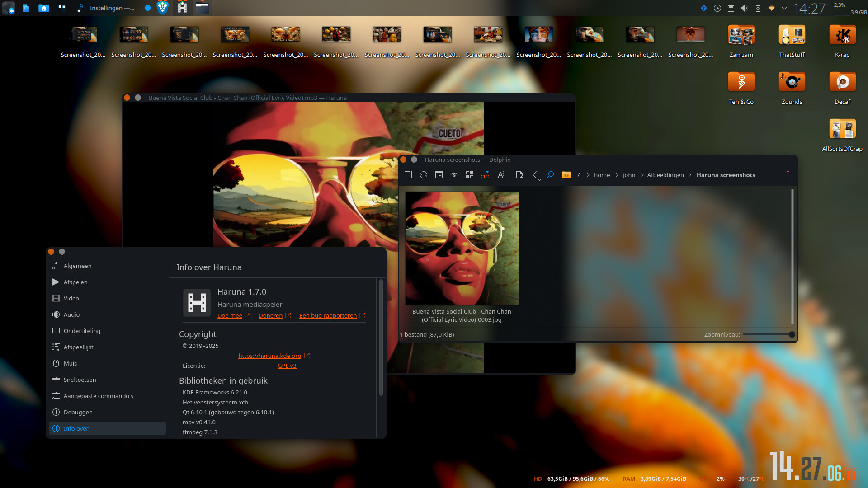
Task: Open the search magnifier in Dolphin
Action: (550, 175)
